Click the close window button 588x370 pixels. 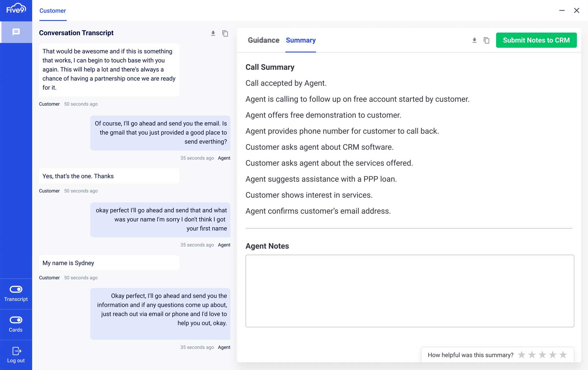click(577, 10)
